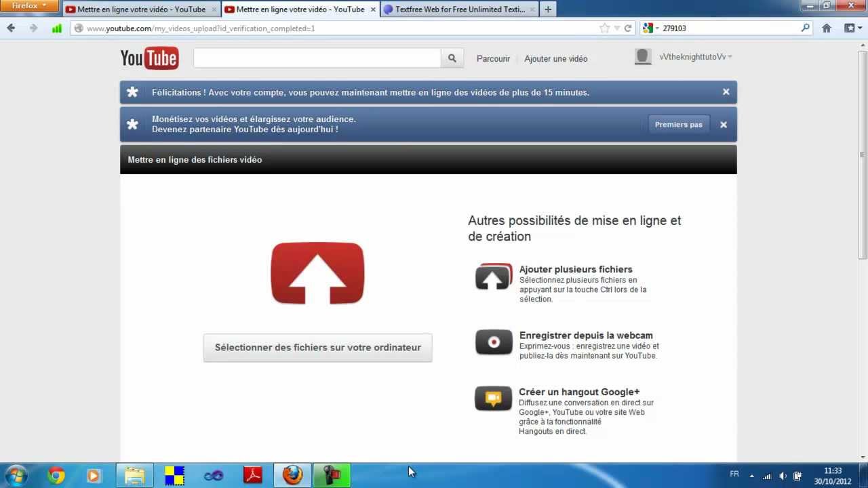This screenshot has height=488, width=868.
Task: Dismiss the Monétisez vos vidéos banner
Action: [724, 125]
